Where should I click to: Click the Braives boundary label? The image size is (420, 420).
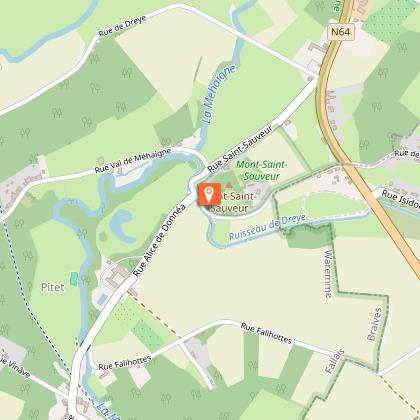374,324
